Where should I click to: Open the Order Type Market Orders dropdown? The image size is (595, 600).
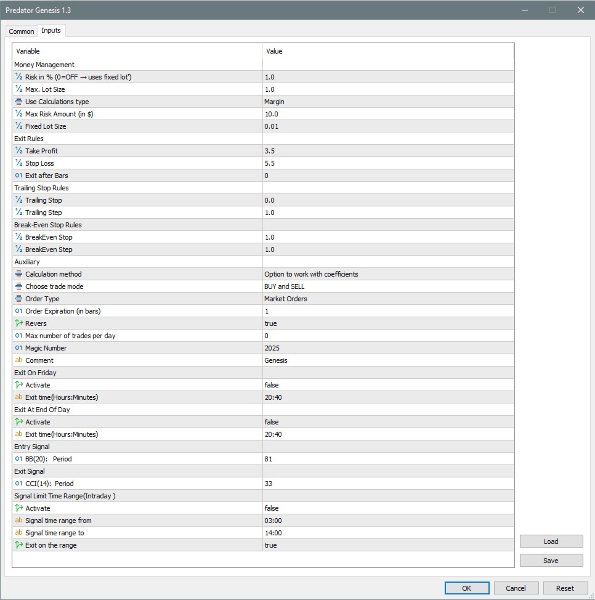388,298
